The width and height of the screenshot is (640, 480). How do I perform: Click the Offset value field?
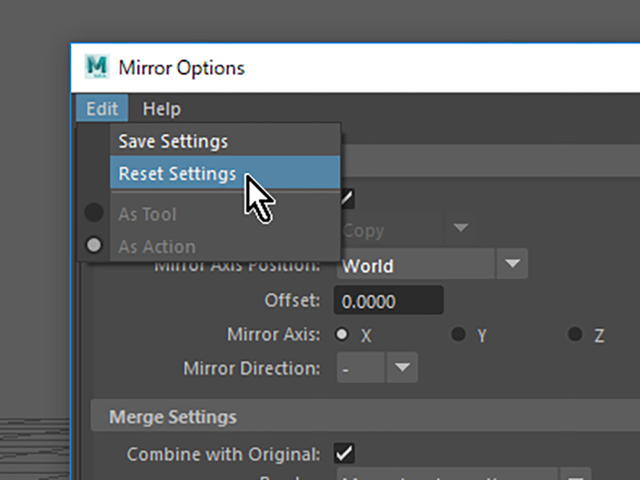click(389, 300)
